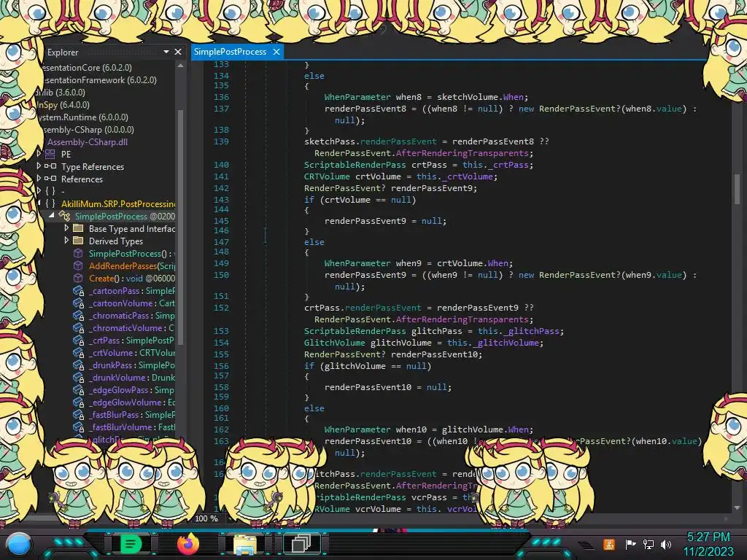The width and height of the screenshot is (747, 560).
Task: Click the Explorer tree scrollbar thumb
Action: [x=181, y=227]
